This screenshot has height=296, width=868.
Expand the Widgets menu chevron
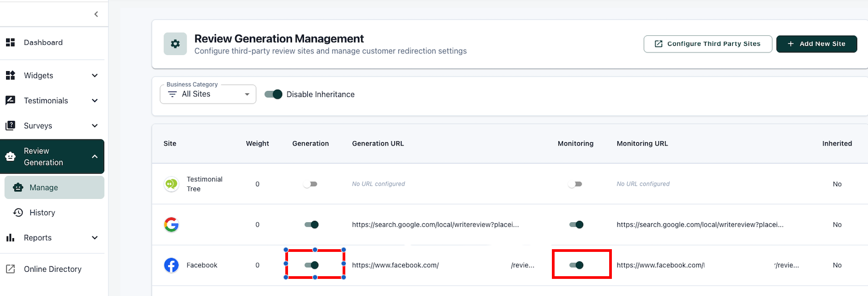coord(95,76)
